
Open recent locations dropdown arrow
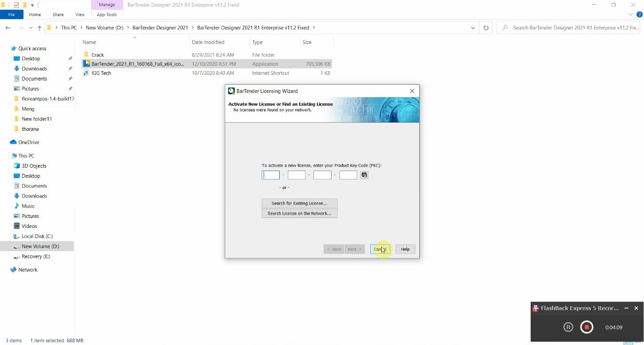(31, 28)
